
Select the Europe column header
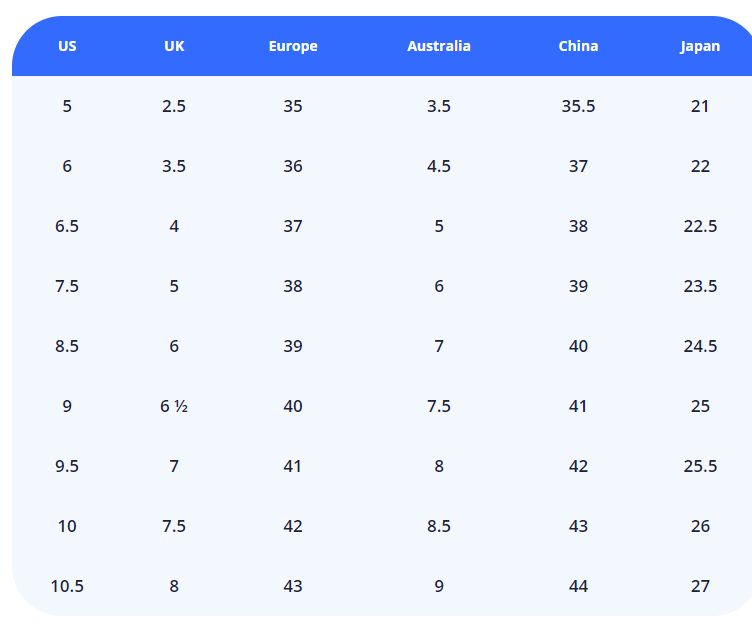click(x=293, y=46)
